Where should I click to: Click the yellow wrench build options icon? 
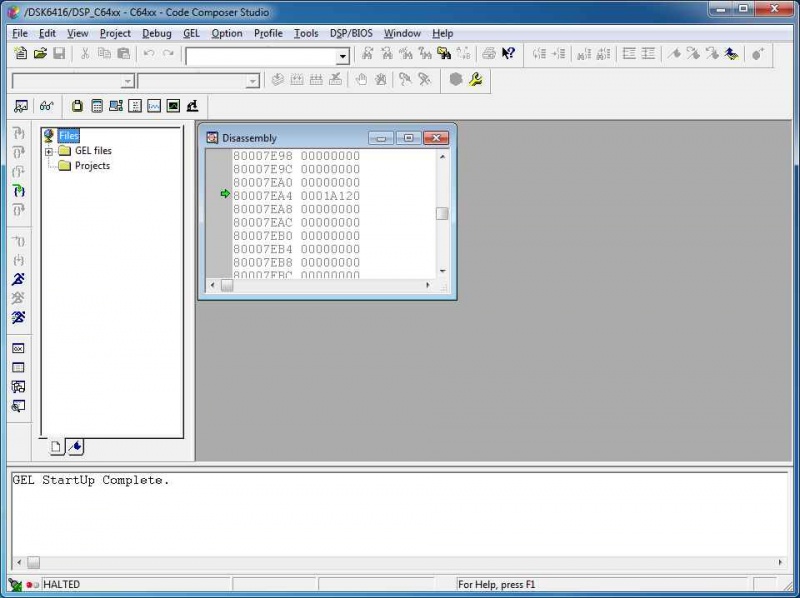click(476, 80)
